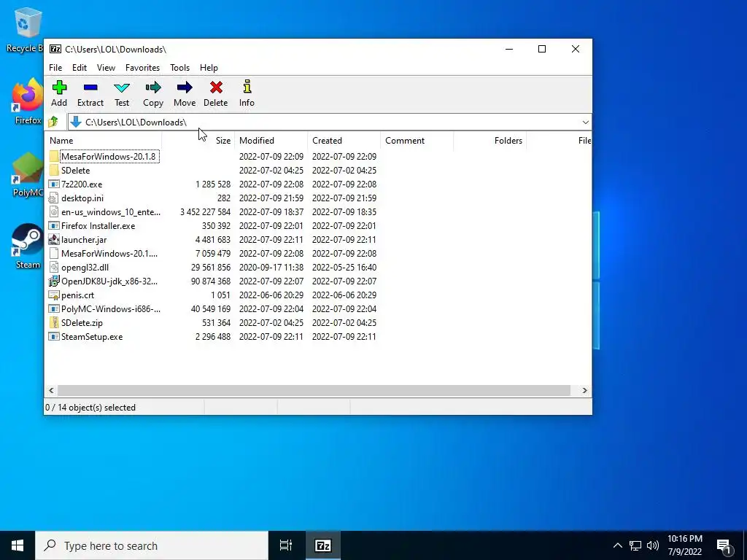747x560 pixels.
Task: Select the MesaForWindows-20.1.8 folder icon
Action: point(54,156)
